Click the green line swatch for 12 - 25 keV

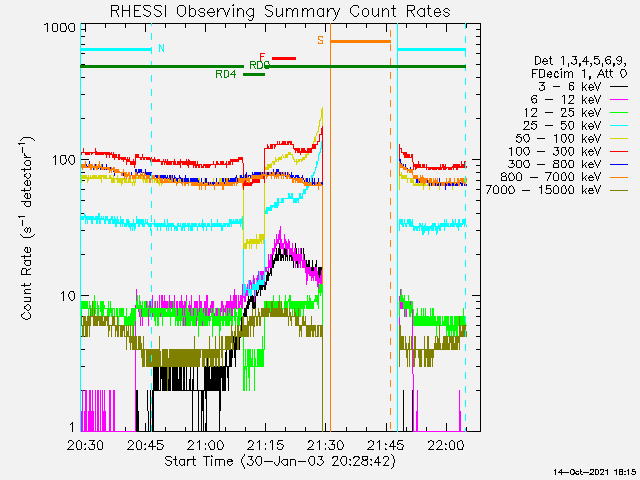619,113
